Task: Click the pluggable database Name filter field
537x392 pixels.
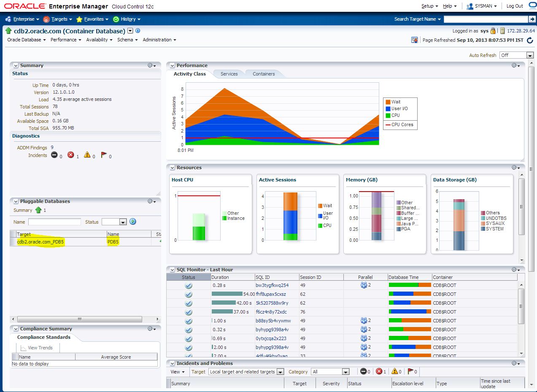Action: [x=54, y=222]
